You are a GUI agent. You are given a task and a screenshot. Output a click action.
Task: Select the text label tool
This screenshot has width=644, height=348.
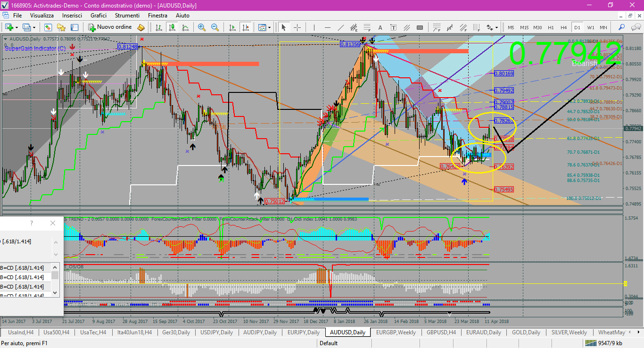coord(394,27)
